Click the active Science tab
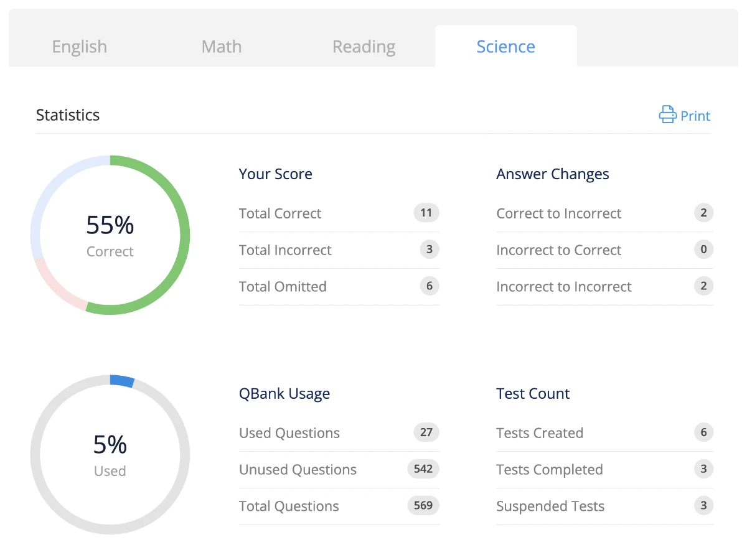 pos(506,46)
